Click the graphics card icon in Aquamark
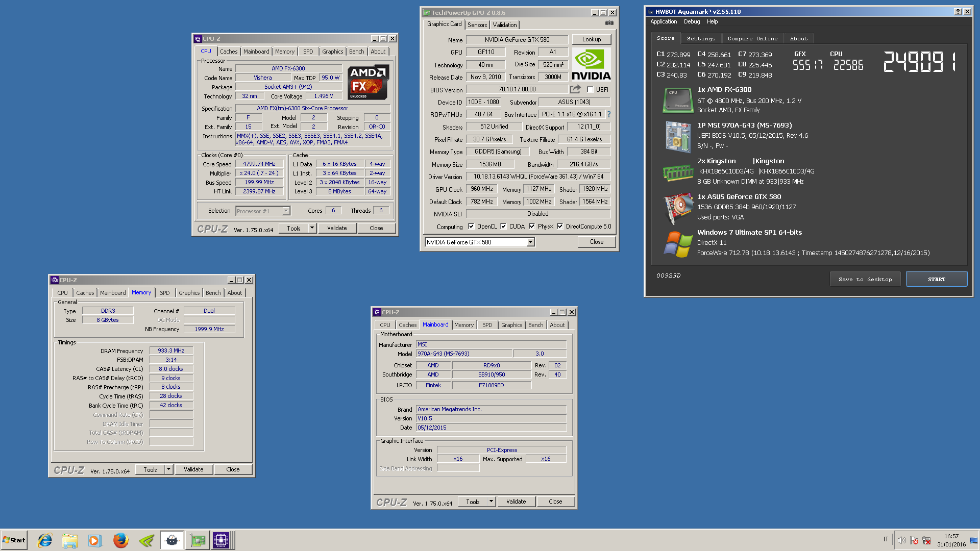This screenshot has width=980, height=551. [x=678, y=208]
